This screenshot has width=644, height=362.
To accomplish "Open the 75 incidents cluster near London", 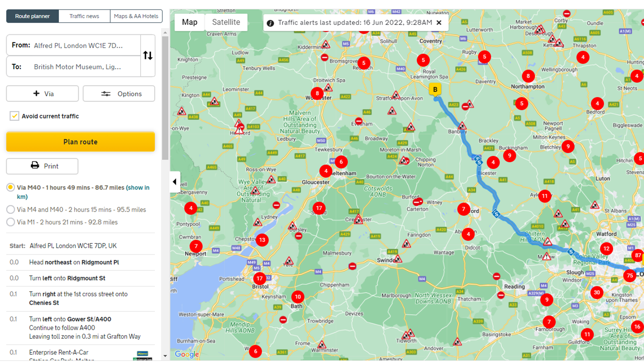I will (x=630, y=275).
